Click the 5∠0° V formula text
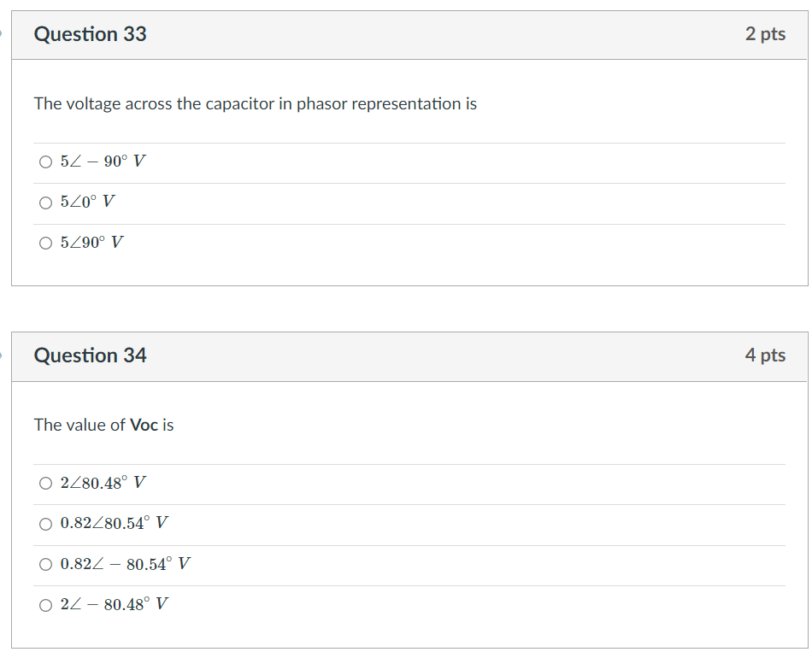 point(87,201)
